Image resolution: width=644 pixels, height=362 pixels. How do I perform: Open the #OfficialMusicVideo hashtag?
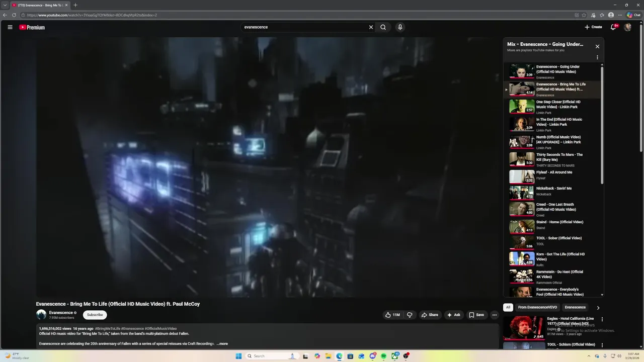pos(160,329)
